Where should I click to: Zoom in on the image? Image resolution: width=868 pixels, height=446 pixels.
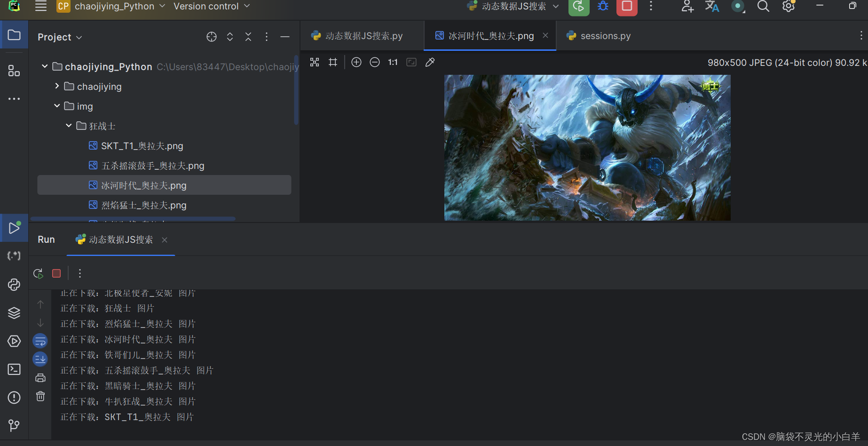tap(356, 62)
